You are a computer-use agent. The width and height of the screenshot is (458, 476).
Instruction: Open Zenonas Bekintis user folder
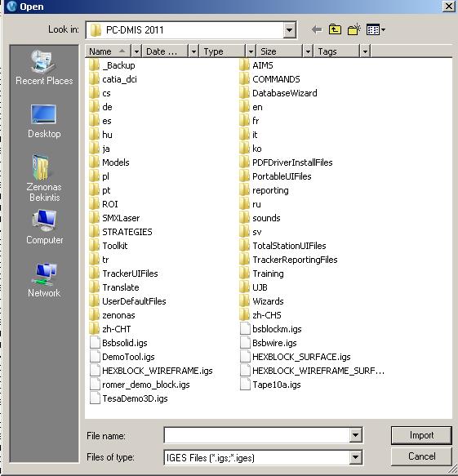click(44, 178)
